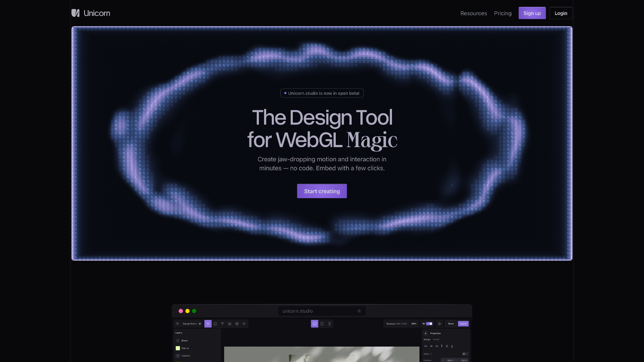Image resolution: width=644 pixels, height=362 pixels.
Task: Switch to desktop preview device icon
Action: coord(315,324)
